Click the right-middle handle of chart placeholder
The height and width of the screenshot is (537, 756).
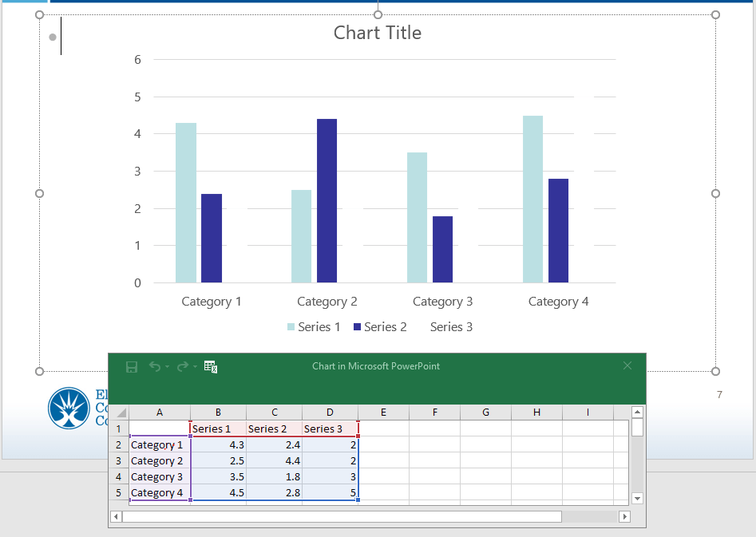coord(715,193)
